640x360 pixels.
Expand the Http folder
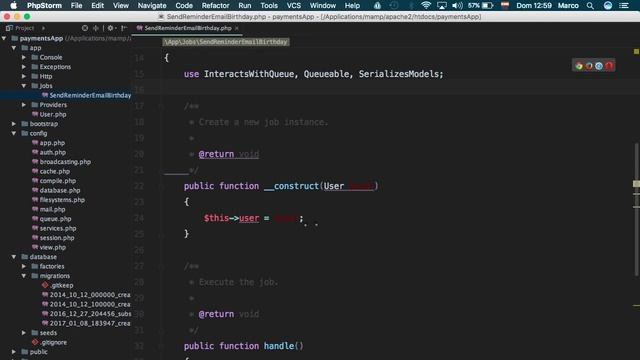click(x=24, y=76)
